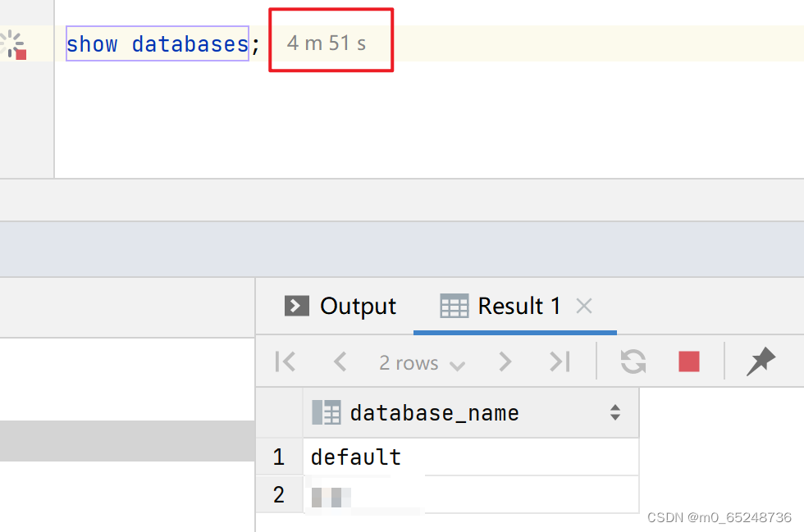The height and width of the screenshot is (532, 804).
Task: Sort by database_name using the arrows
Action: tap(615, 412)
